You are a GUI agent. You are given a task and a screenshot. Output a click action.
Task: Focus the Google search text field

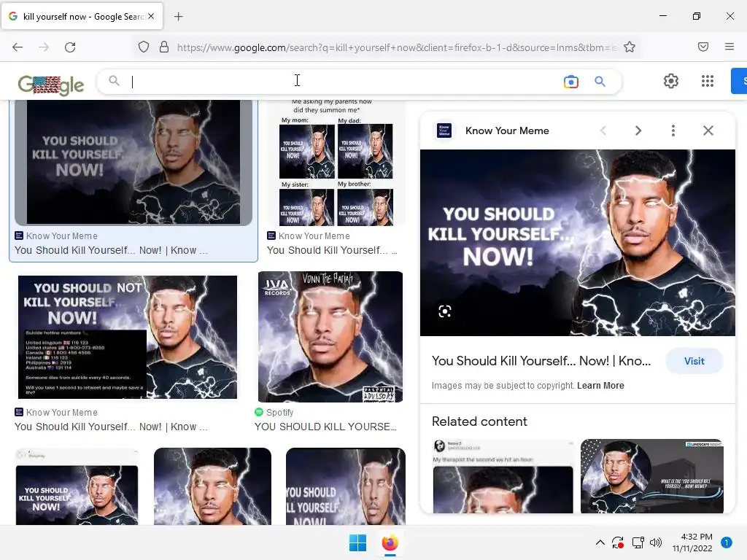pos(343,82)
